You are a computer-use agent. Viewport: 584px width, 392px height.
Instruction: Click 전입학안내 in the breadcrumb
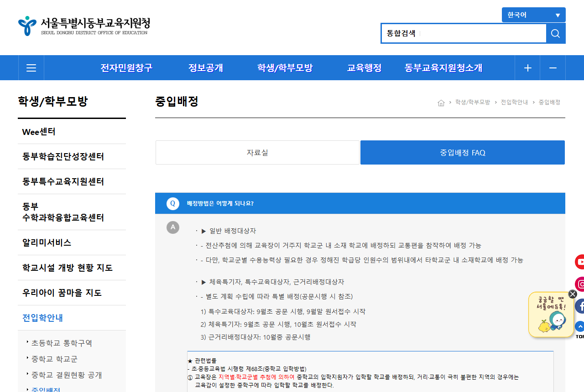click(514, 102)
